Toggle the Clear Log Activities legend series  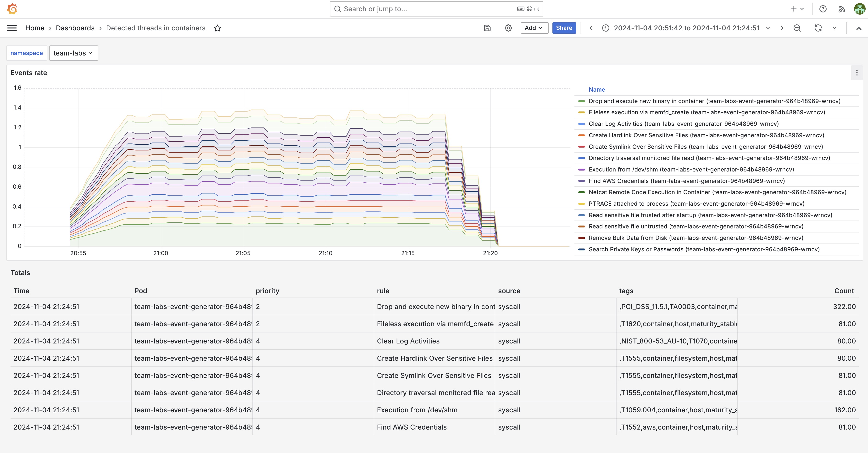[616, 124]
